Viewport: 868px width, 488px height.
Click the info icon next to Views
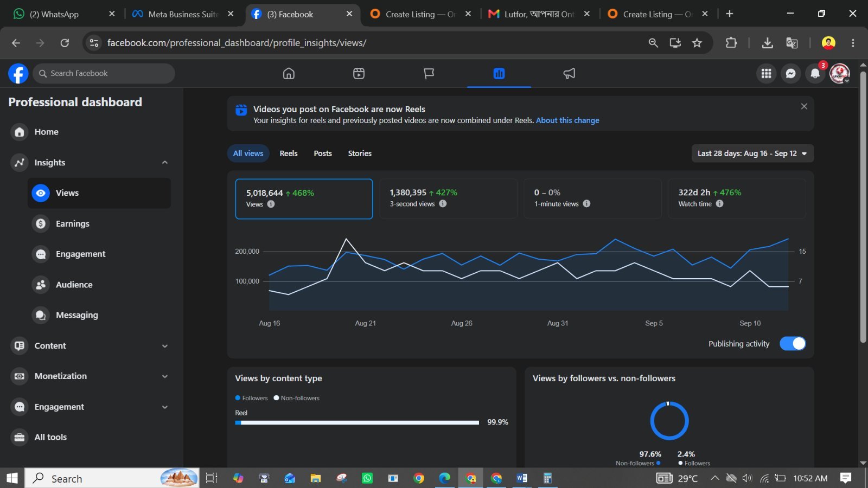point(271,204)
